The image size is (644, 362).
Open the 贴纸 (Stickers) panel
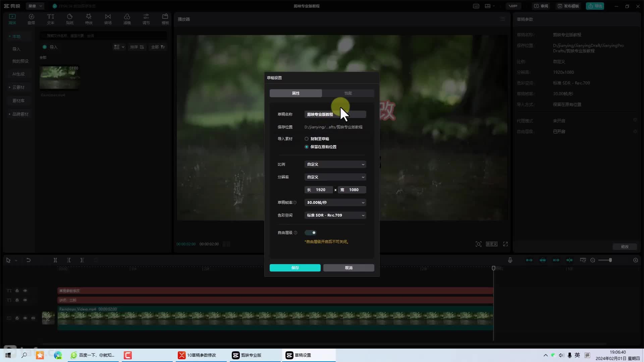(69, 19)
